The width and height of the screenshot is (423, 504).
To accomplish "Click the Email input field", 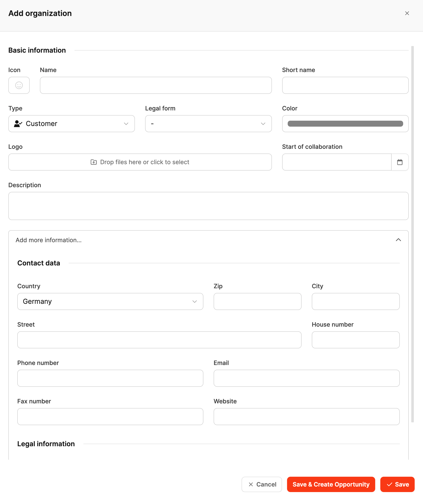I will pos(306,378).
